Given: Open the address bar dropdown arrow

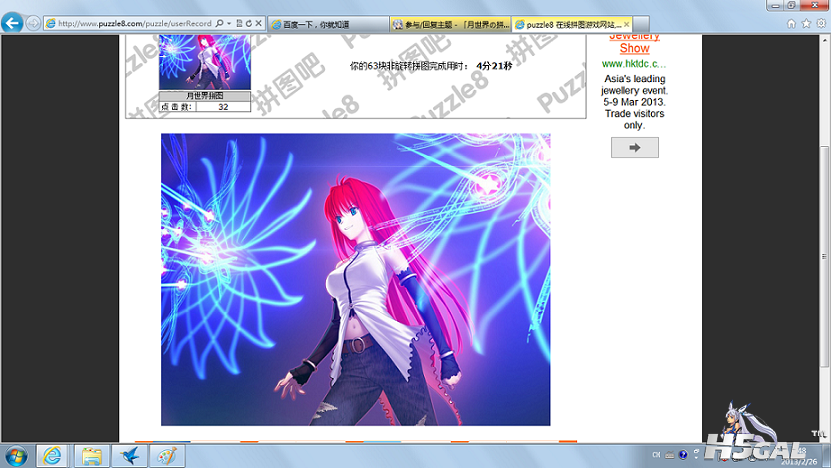Looking at the screenshot, I should (229, 23).
